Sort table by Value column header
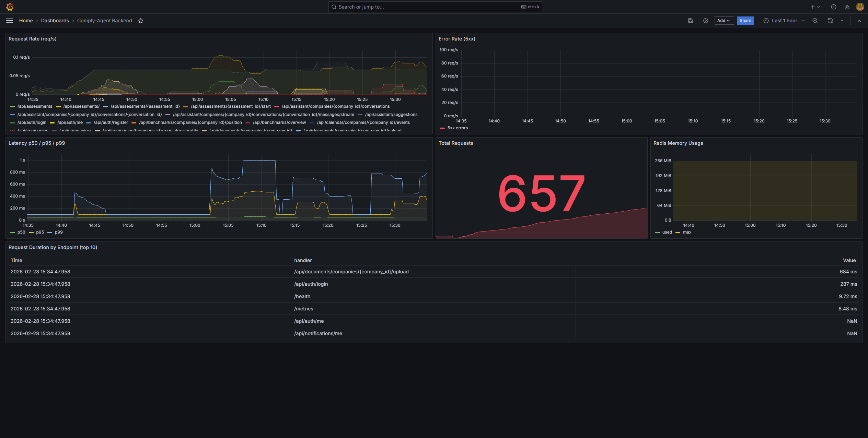 (849, 260)
